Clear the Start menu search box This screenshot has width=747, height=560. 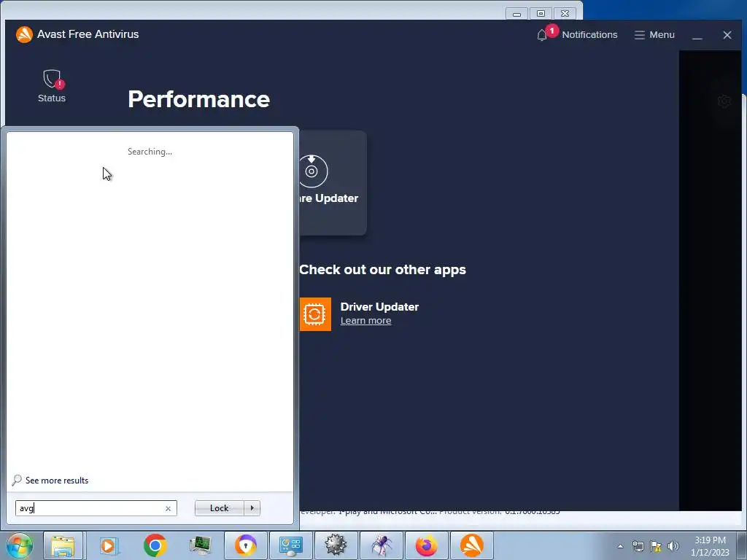pyautogui.click(x=168, y=508)
